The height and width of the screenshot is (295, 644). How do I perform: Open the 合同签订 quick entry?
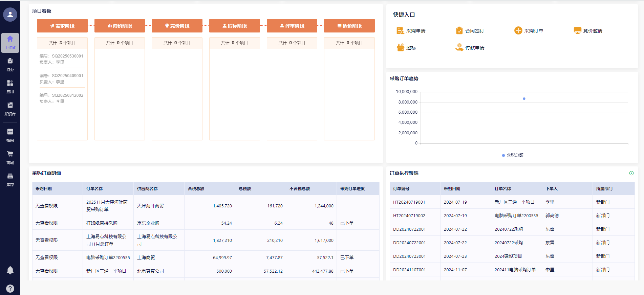(470, 31)
